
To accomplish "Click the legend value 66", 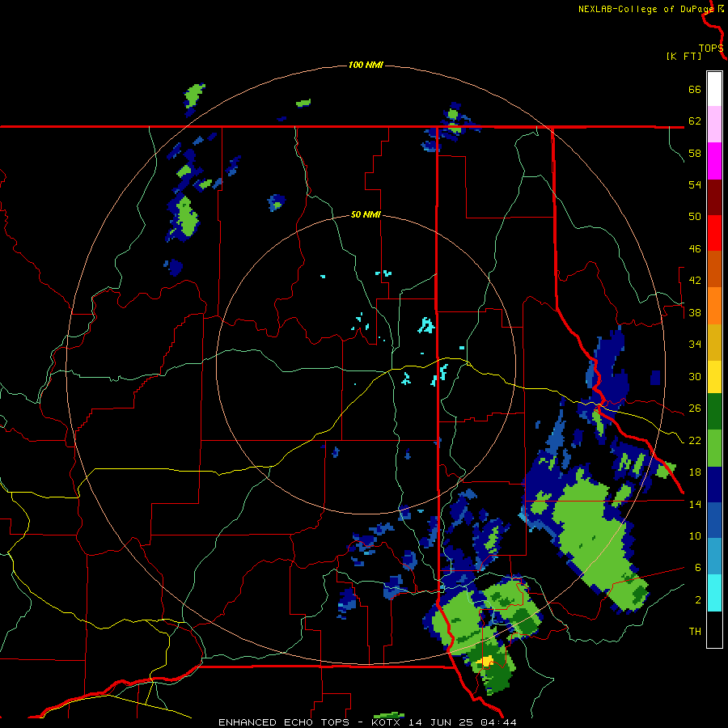I will point(695,89).
